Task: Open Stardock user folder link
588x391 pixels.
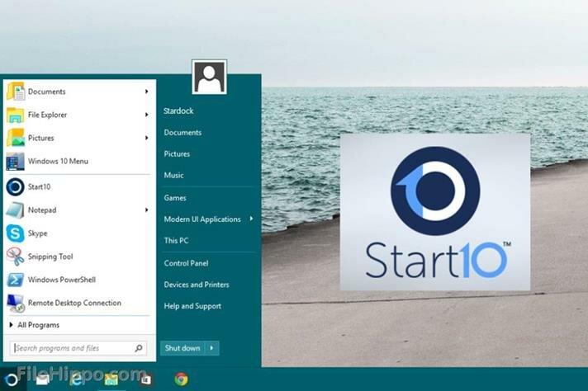Action: click(x=178, y=111)
